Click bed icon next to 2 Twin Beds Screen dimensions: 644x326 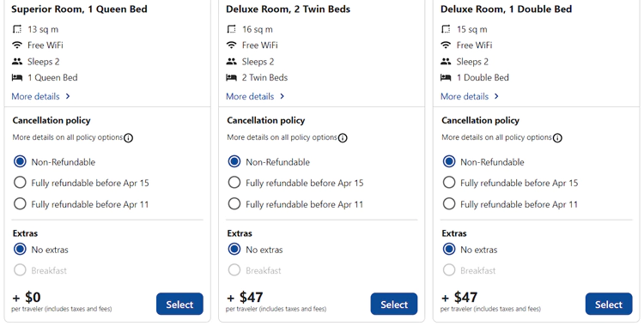coord(232,77)
